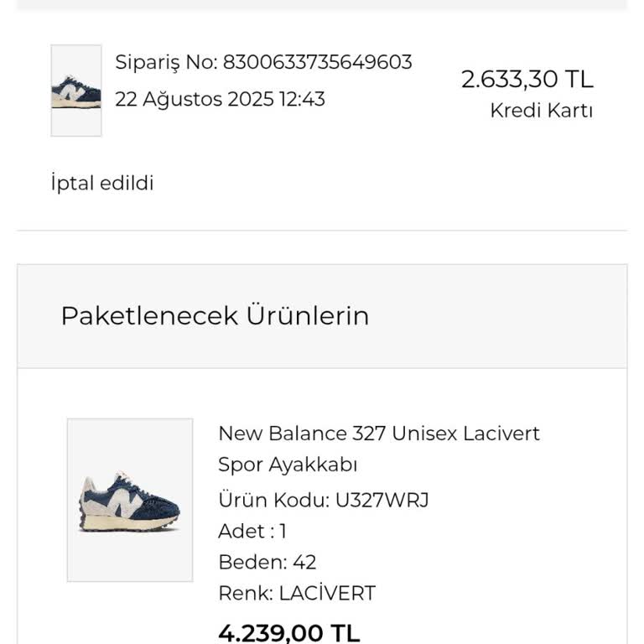Select the LACİVERT color value
Image resolution: width=644 pixels, height=644 pixels.
pyautogui.click(x=327, y=594)
